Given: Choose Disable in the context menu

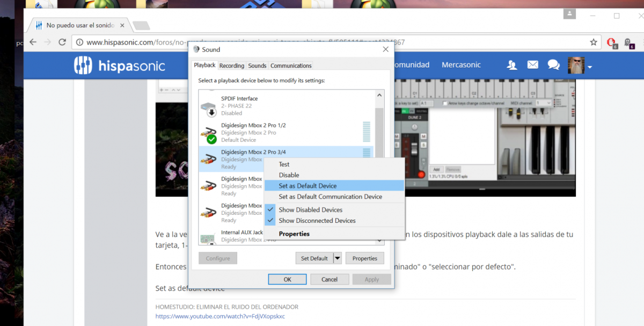Looking at the screenshot, I should pyautogui.click(x=334, y=175).
